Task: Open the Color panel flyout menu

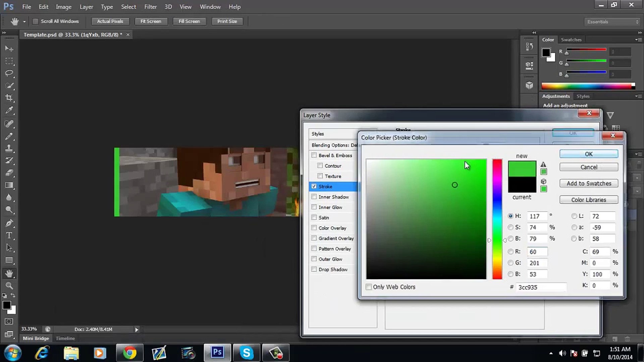Action: (638, 40)
